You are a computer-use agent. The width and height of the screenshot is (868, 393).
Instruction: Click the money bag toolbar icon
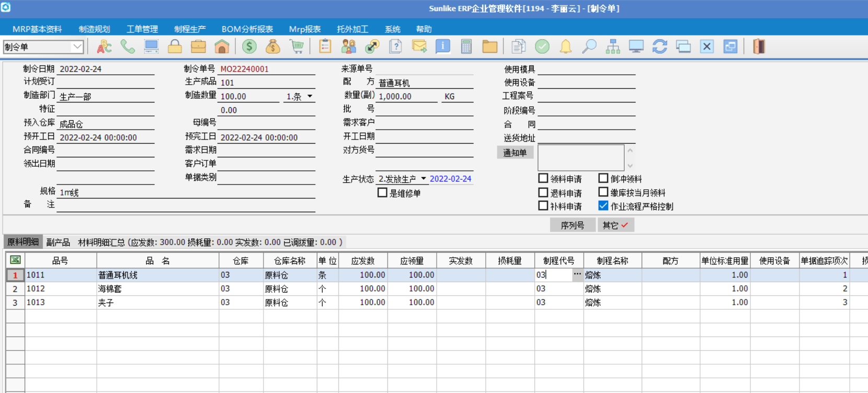[x=273, y=47]
